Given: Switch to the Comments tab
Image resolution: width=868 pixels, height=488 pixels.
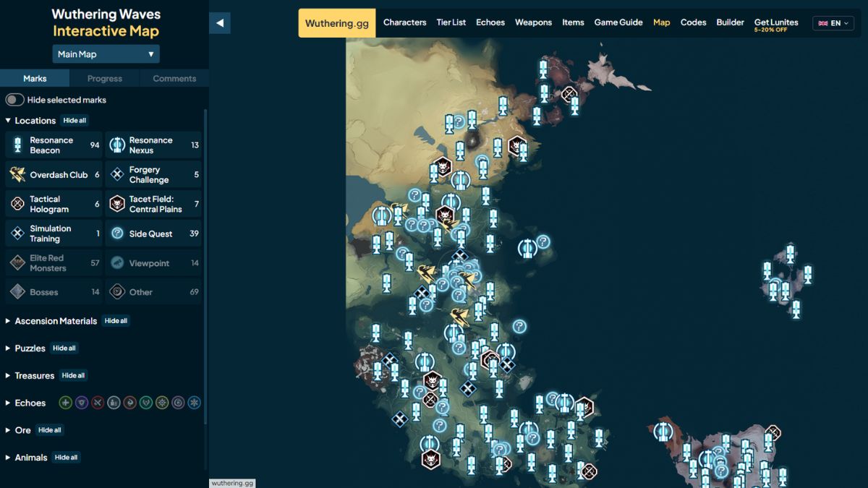Looking at the screenshot, I should tap(174, 78).
